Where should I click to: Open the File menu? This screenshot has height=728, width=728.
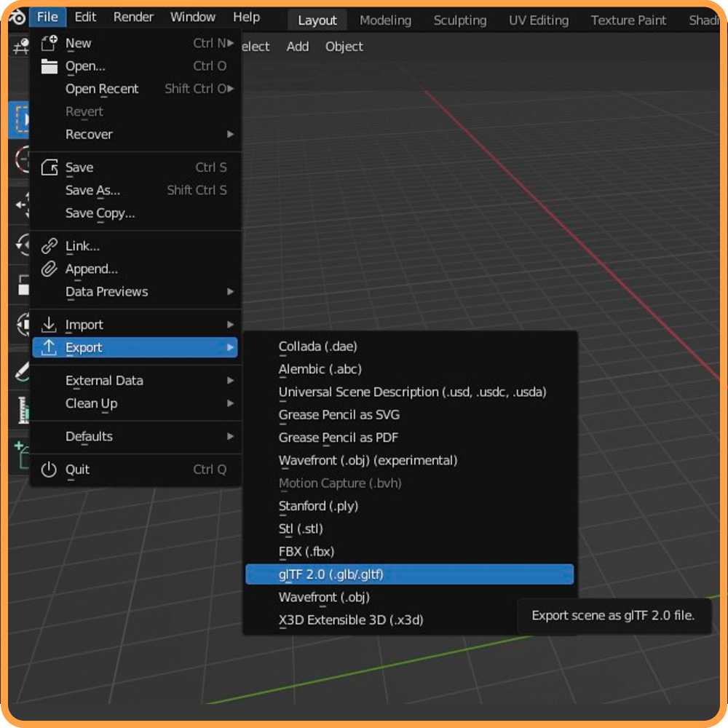point(48,17)
